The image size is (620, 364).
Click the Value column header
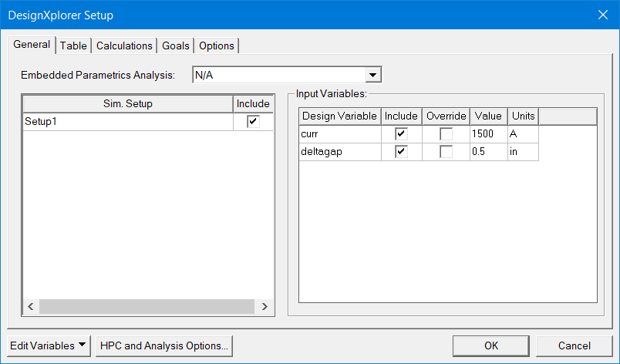[x=488, y=116]
